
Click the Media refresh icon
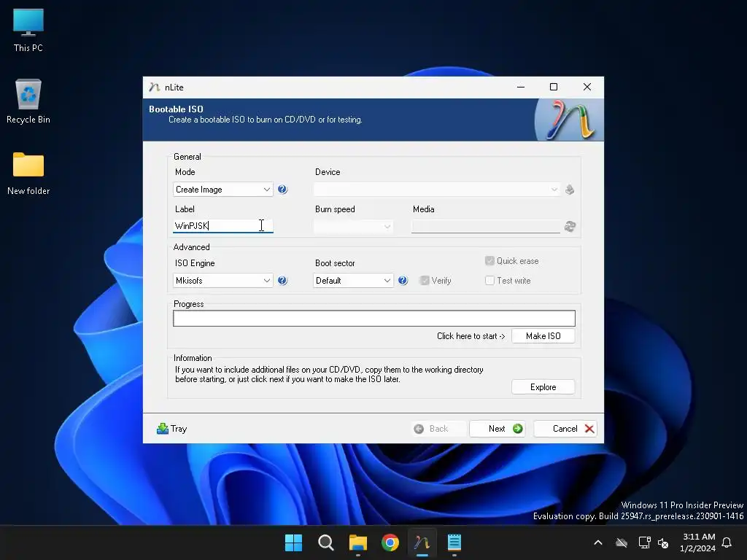click(x=570, y=226)
